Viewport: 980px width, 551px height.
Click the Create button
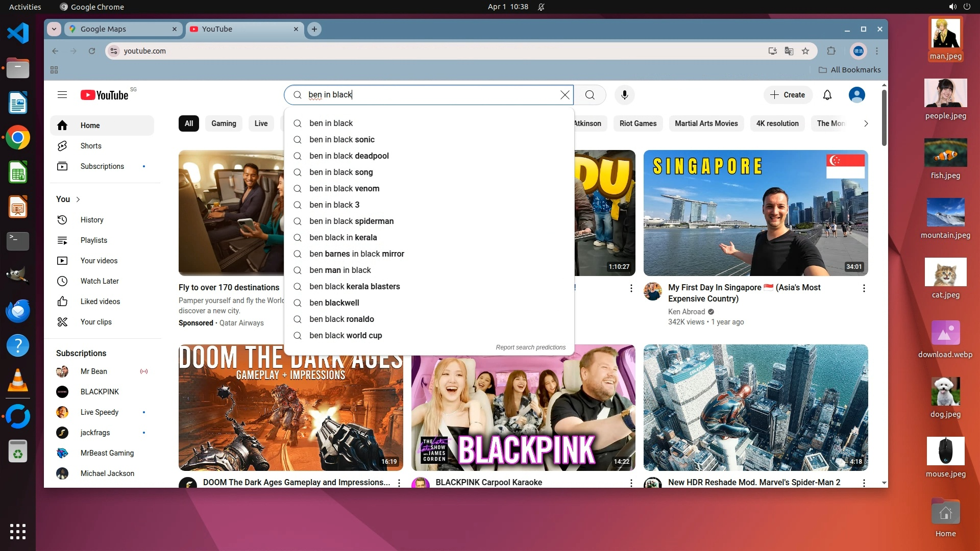click(x=788, y=95)
